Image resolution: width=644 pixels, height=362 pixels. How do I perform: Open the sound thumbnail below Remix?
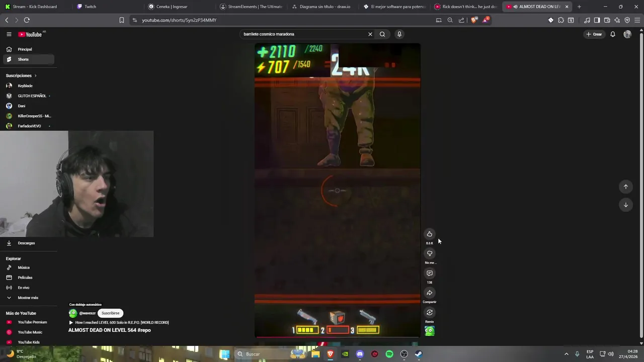pyautogui.click(x=430, y=331)
